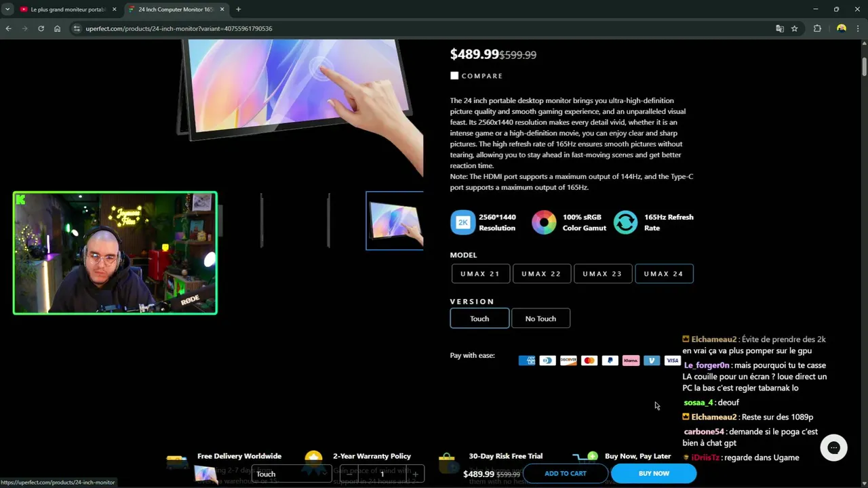Image resolution: width=868 pixels, height=488 pixels.
Task: Go back to the previous page
Action: click(8, 28)
